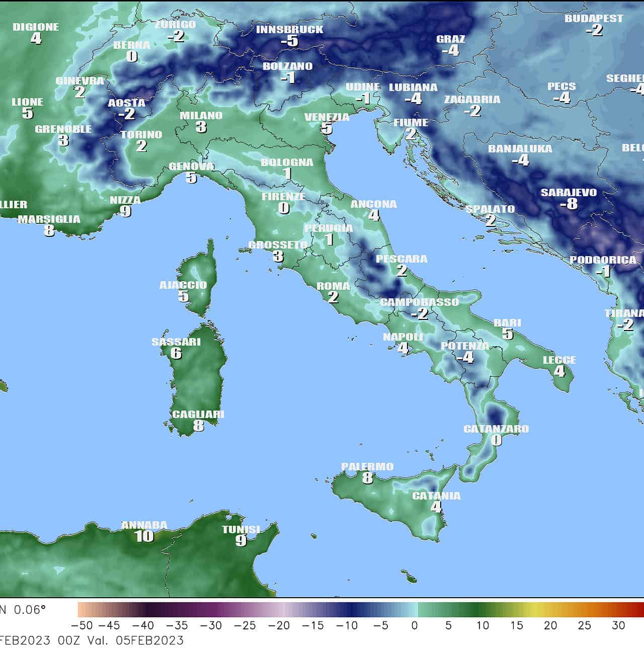The height and width of the screenshot is (652, 644).
Task: Click the SARAJEVO temperature value -8
Action: tap(569, 204)
